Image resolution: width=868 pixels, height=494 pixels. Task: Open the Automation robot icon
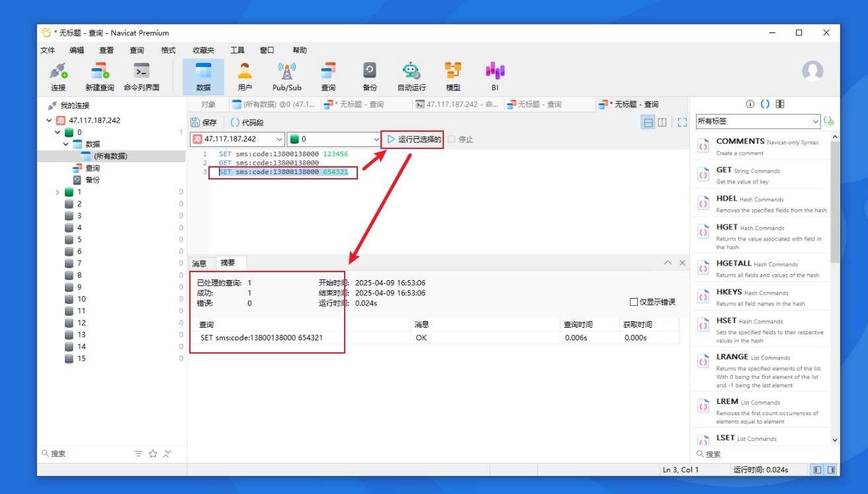coord(412,77)
